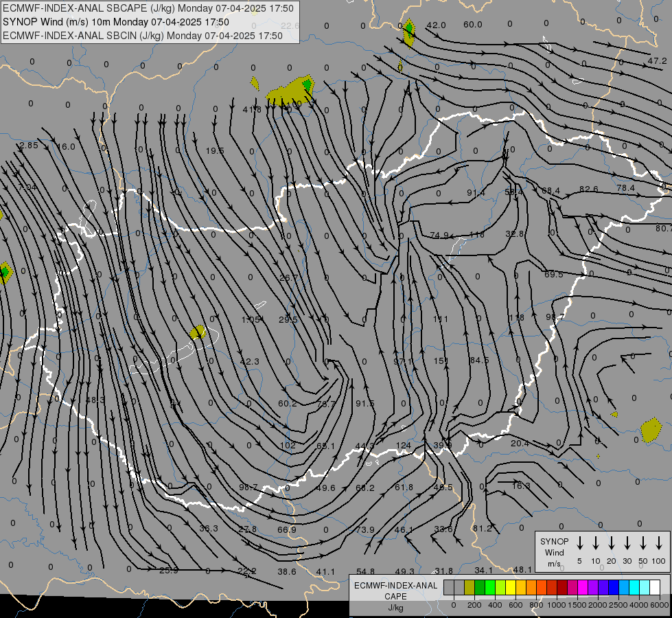Click the 6000 label on CAPE scale
Image resolution: width=672 pixels, height=618 pixels.
tap(660, 605)
